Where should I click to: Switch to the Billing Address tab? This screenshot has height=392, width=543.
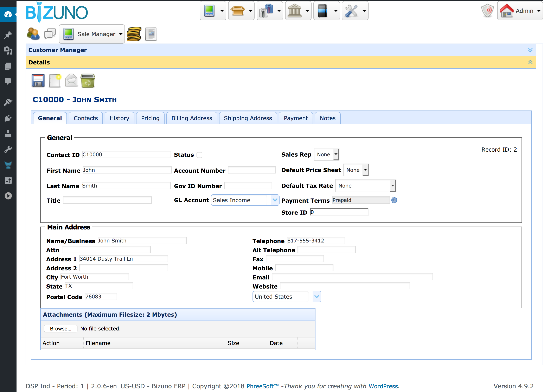tap(192, 118)
